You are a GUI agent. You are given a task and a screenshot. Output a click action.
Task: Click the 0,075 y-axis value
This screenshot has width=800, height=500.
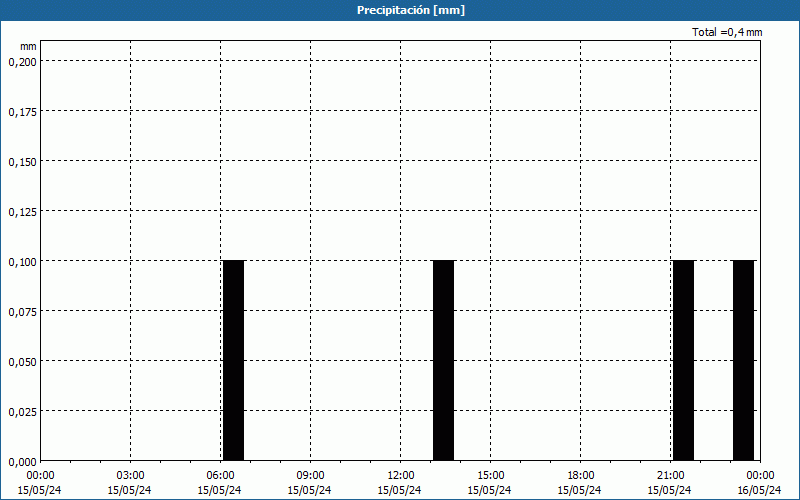[x=22, y=312]
